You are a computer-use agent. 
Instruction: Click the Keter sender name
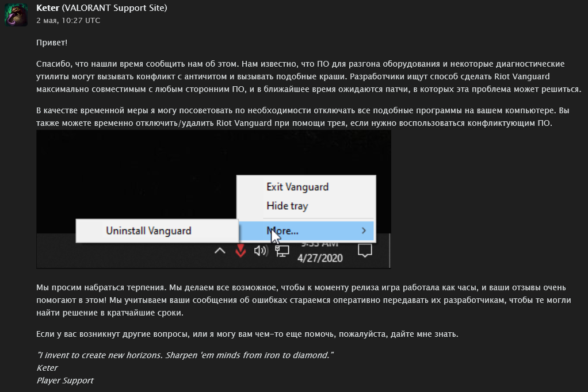tap(48, 8)
